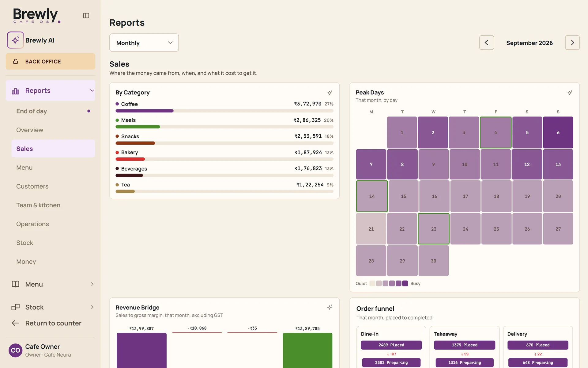Collapse the sidebar with the panel icon
Image resolution: width=588 pixels, height=368 pixels.
click(86, 15)
